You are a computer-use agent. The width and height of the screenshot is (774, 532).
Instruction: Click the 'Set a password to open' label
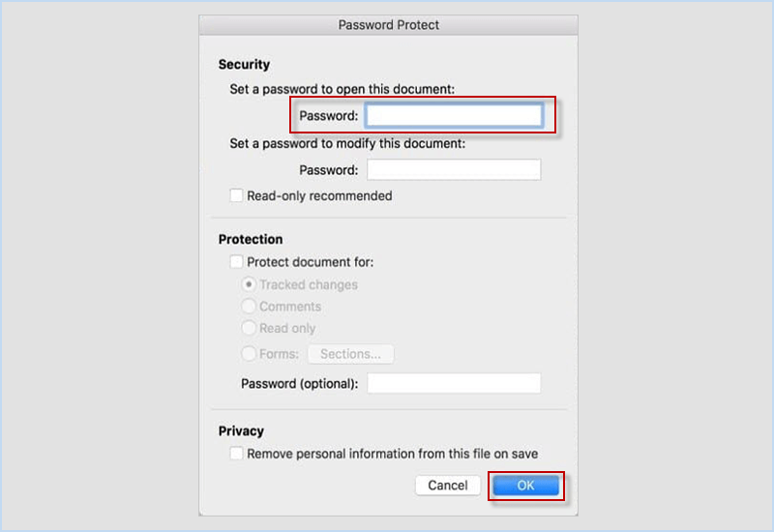[342, 89]
